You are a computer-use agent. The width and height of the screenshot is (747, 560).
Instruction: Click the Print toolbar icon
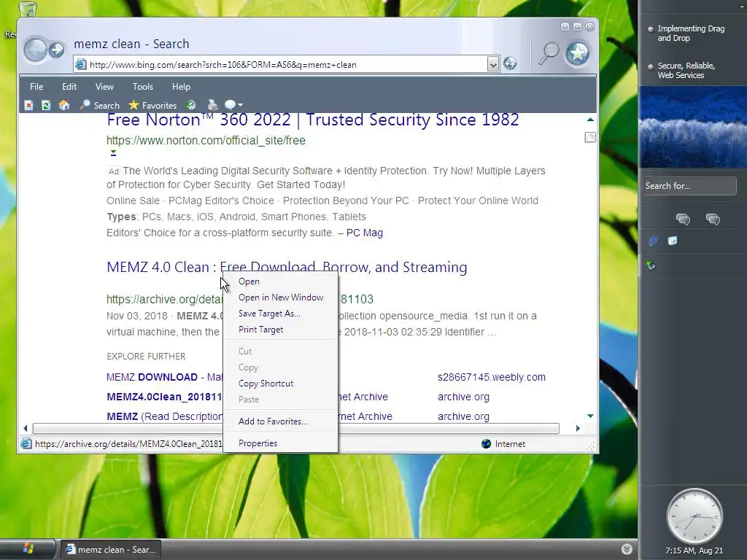(x=212, y=105)
